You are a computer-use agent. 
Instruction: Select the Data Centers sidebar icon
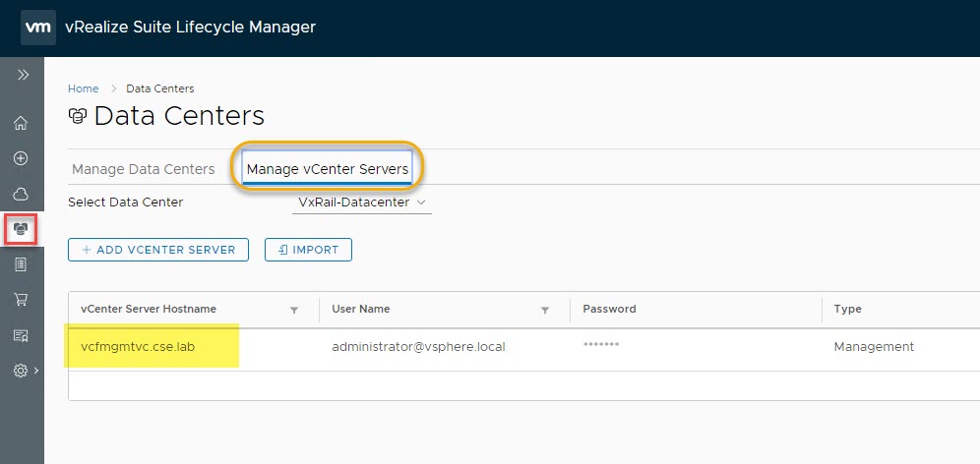pyautogui.click(x=21, y=229)
